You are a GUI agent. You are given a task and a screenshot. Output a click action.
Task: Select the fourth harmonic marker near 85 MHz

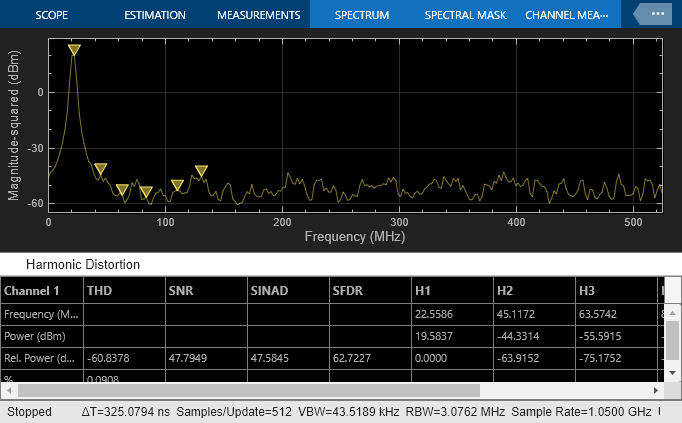(146, 192)
